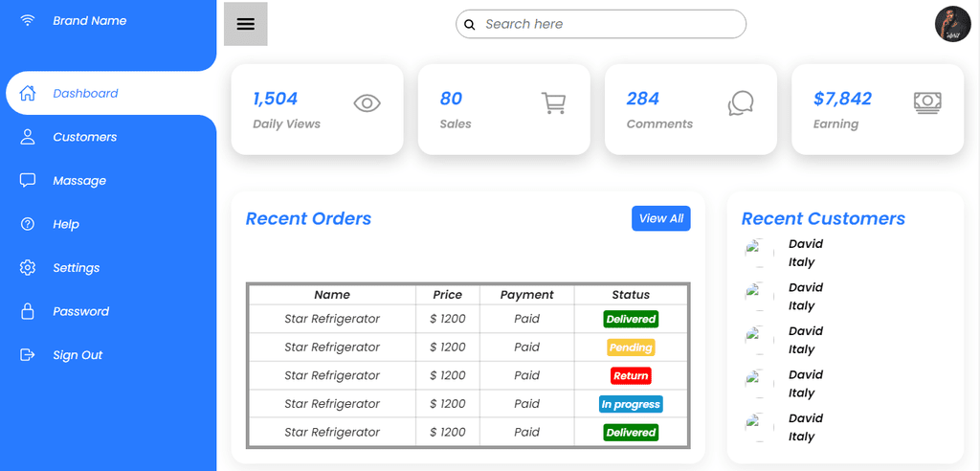Click the shopping cart icon on Sales card
980x471 pixels.
coord(553,103)
